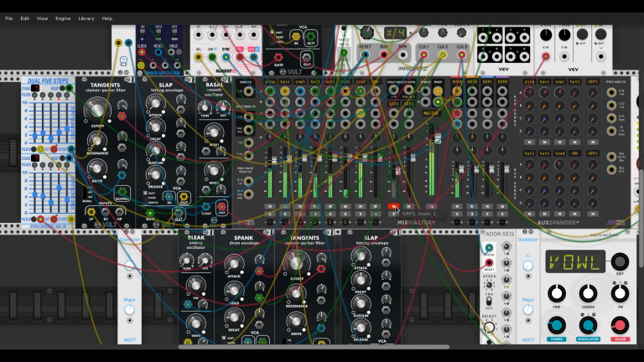Screen dimensions: 644x362
Task: Click the GRP1 group volume fader
Action: (397, 171)
